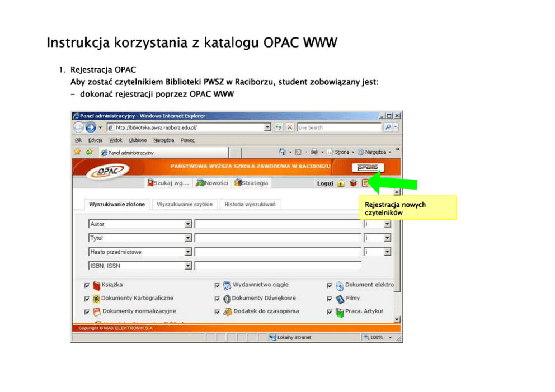Image resolution: width=555 pixels, height=392 pixels.
Task: Switch to Wyszukiwanie szybkie tab
Action: pos(185,205)
